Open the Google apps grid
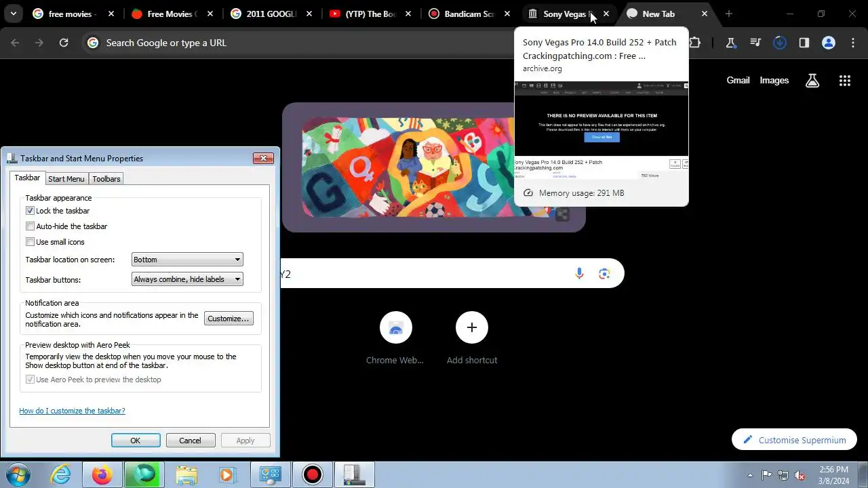868x488 pixels. click(844, 81)
